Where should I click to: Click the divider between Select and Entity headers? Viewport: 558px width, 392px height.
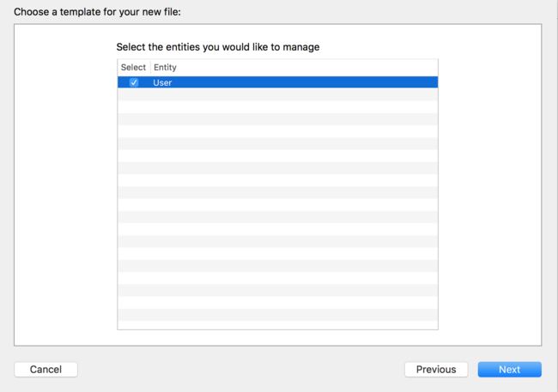pos(150,67)
